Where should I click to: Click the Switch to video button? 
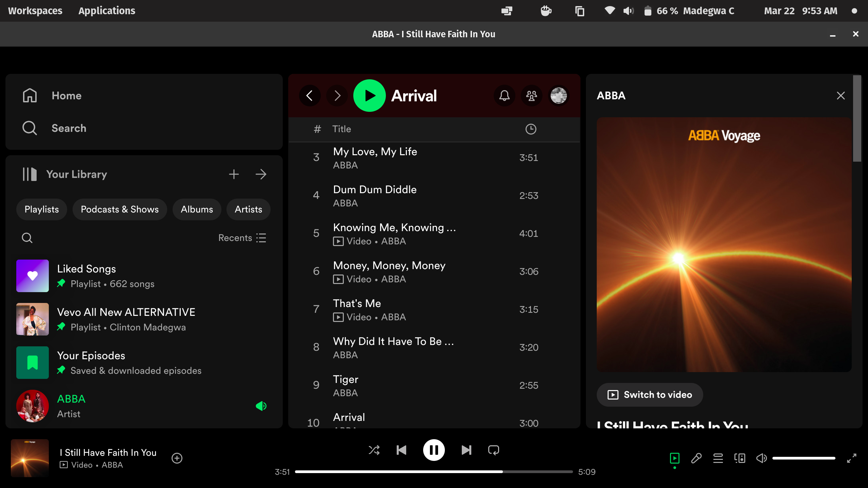click(x=650, y=395)
